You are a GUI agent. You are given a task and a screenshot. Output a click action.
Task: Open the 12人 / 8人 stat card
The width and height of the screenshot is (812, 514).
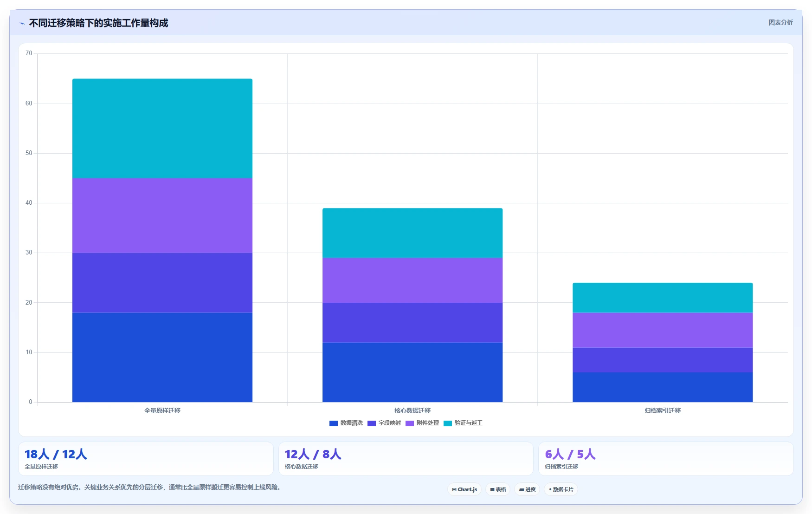click(406, 459)
